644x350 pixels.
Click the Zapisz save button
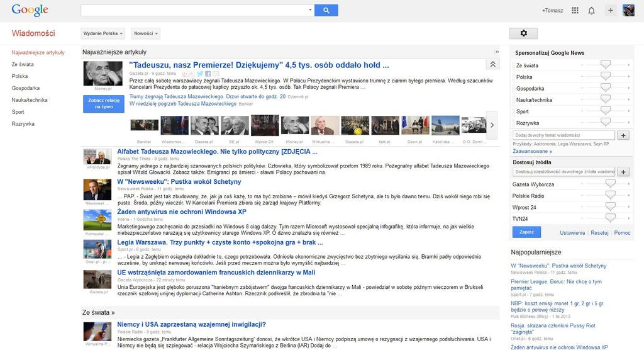click(526, 232)
